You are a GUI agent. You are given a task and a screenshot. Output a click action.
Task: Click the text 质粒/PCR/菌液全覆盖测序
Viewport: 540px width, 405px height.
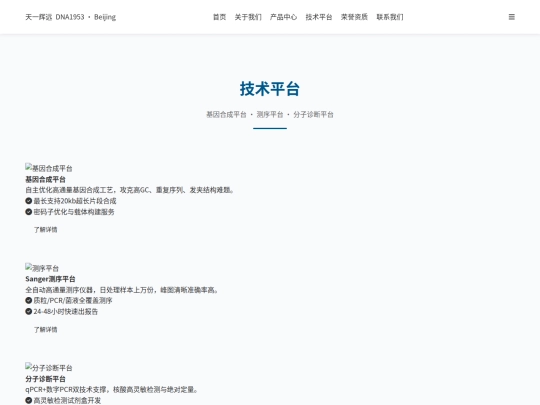pos(73,300)
